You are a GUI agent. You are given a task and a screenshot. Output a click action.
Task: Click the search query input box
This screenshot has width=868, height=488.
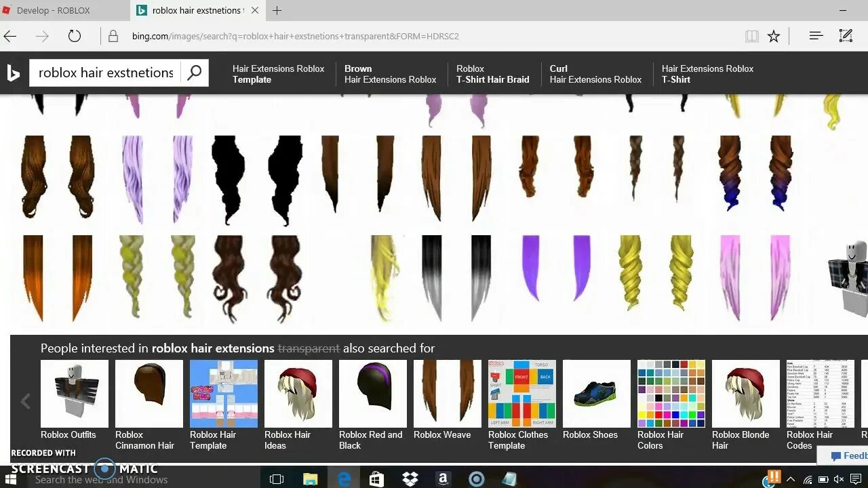(106, 73)
